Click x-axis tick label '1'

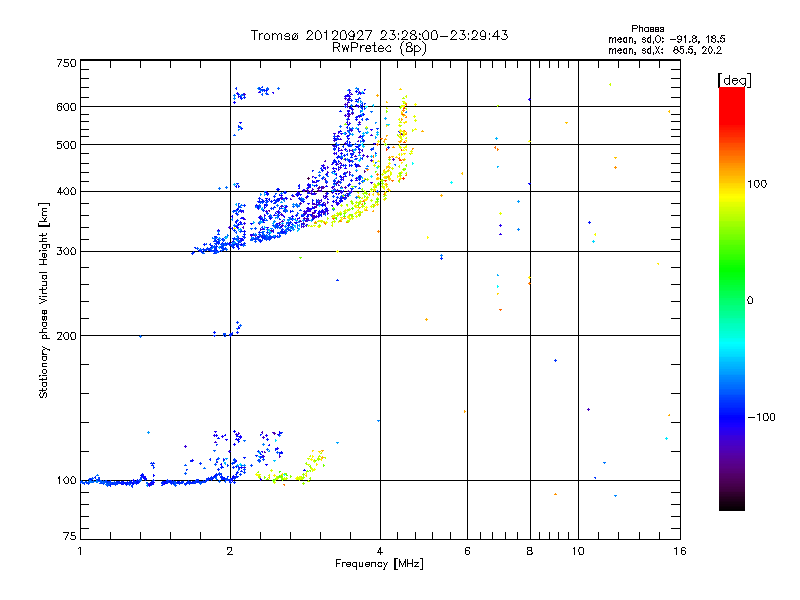click(x=80, y=551)
